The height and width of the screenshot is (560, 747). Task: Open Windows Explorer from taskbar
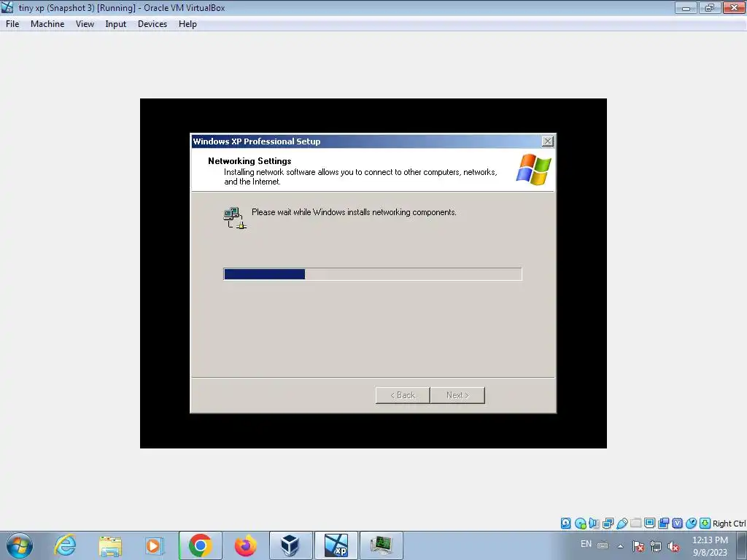point(110,545)
